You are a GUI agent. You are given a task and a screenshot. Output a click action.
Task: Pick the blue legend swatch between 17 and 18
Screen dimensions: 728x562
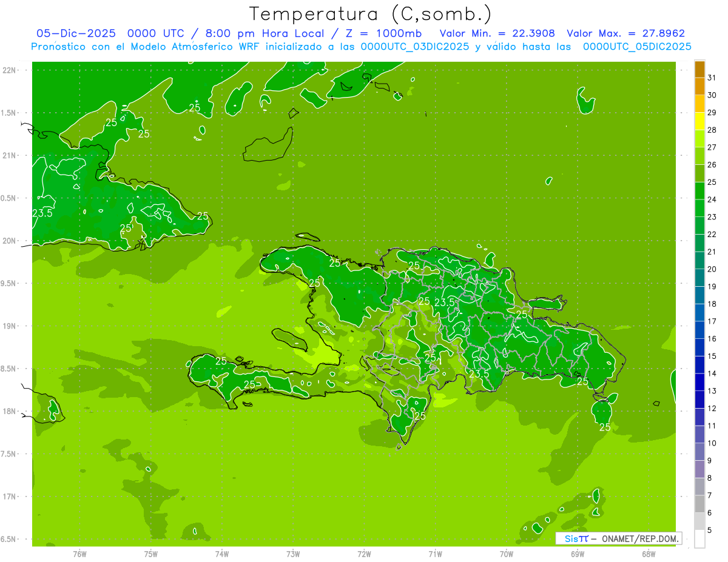click(699, 313)
